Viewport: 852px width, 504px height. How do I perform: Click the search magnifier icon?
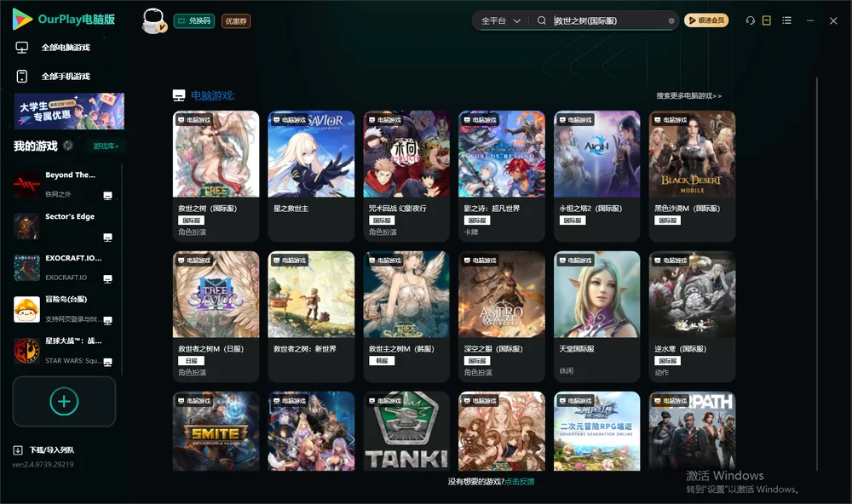(x=541, y=20)
